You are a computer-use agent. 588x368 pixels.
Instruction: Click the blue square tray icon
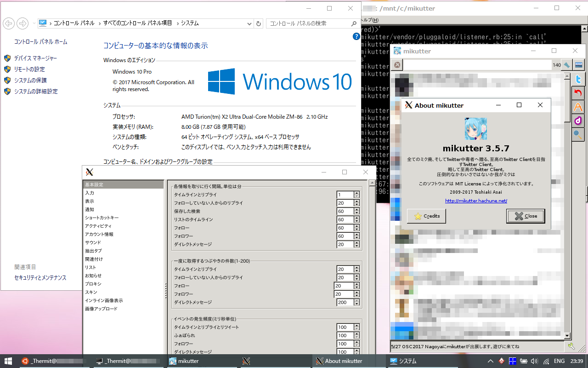click(513, 361)
